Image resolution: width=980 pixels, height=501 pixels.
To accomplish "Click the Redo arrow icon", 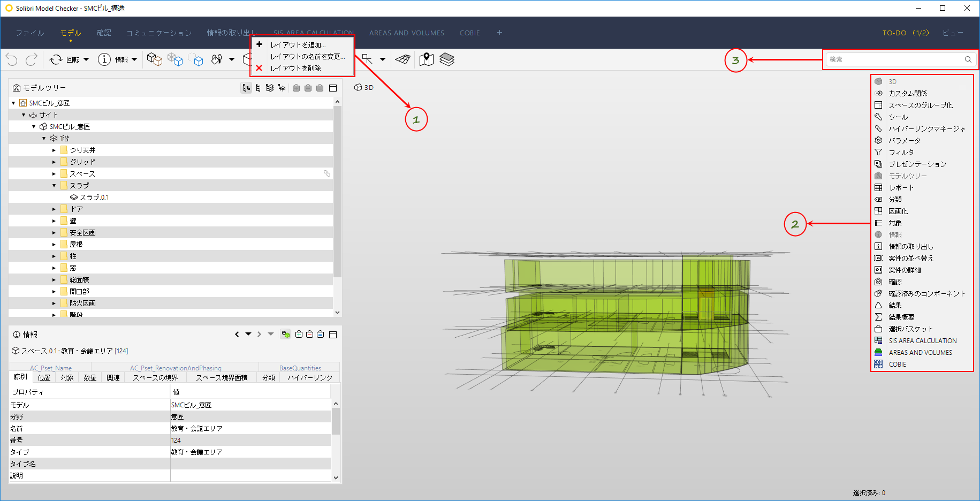I will pyautogui.click(x=32, y=59).
